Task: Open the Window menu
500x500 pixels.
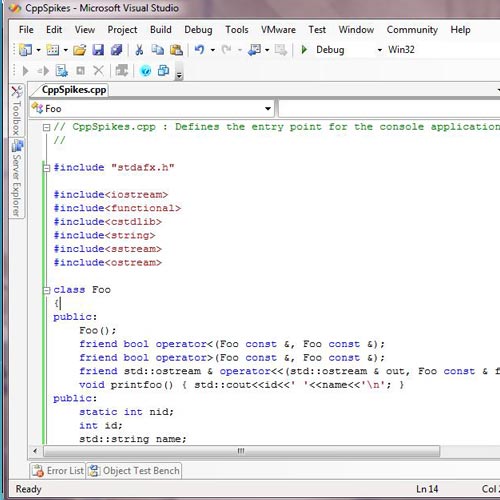Action: [356, 30]
